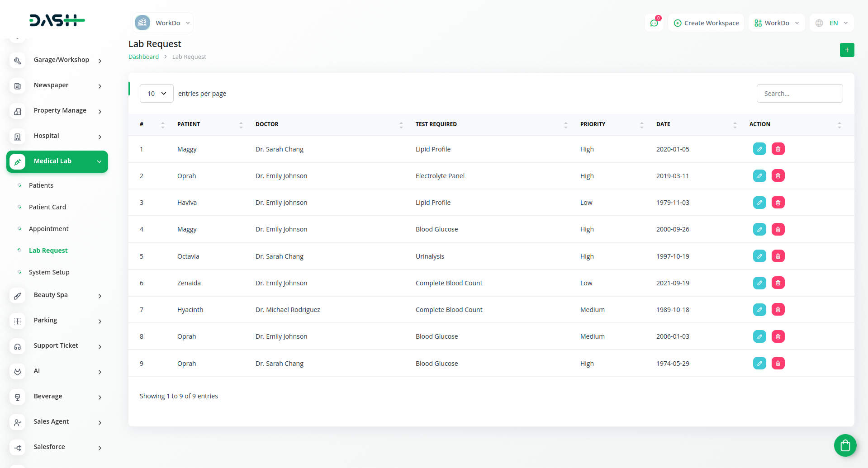Click the green plus icon to add lab request
Viewport: 868px width, 468px height.
pyautogui.click(x=847, y=50)
